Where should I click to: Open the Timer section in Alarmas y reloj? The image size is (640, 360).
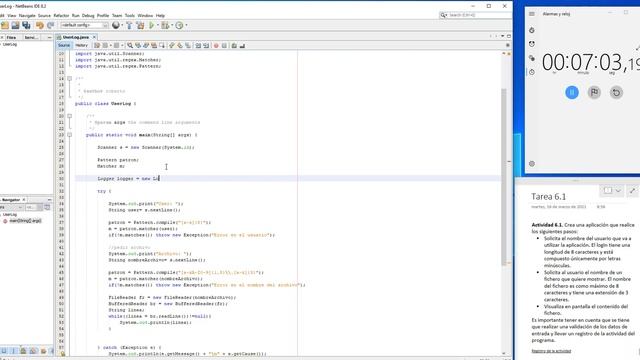point(531,30)
